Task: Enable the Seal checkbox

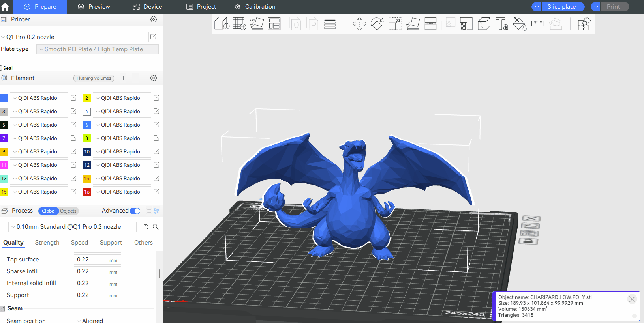Action: point(1,68)
